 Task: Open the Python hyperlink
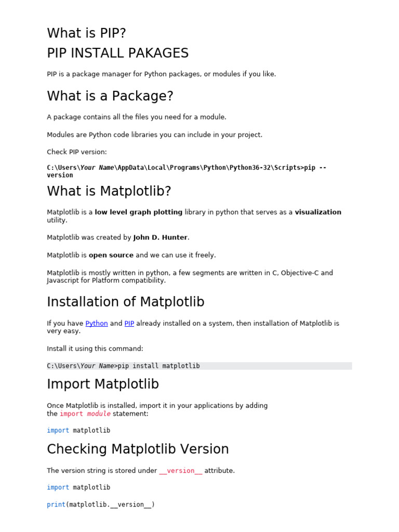coord(96,323)
